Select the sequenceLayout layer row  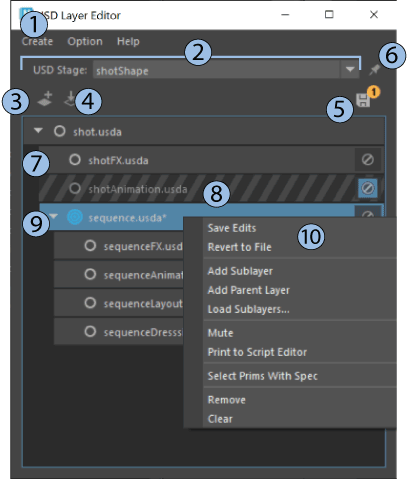click(x=118, y=303)
